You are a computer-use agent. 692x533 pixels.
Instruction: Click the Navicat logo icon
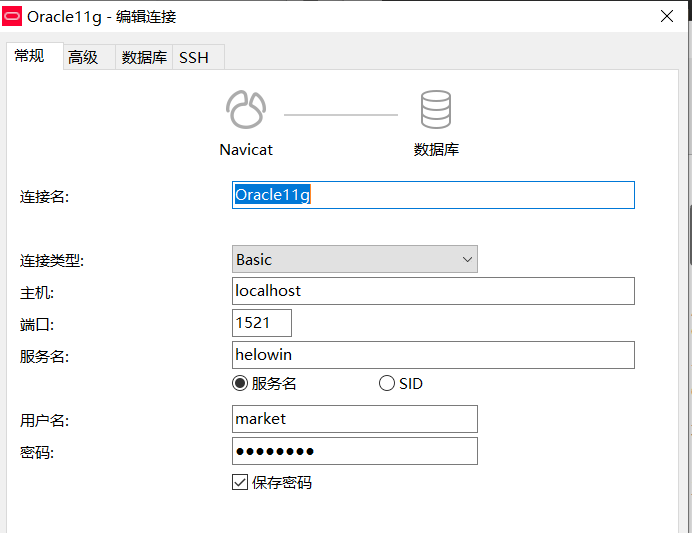(246, 109)
